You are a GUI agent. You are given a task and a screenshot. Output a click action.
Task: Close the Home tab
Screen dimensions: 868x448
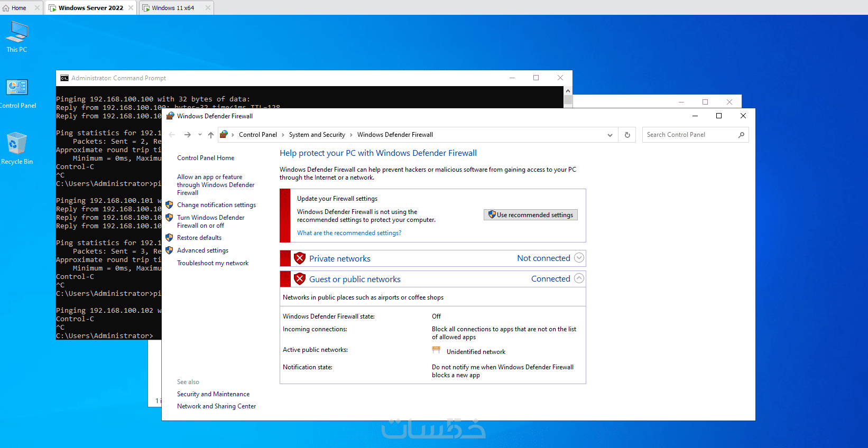pyautogui.click(x=37, y=8)
